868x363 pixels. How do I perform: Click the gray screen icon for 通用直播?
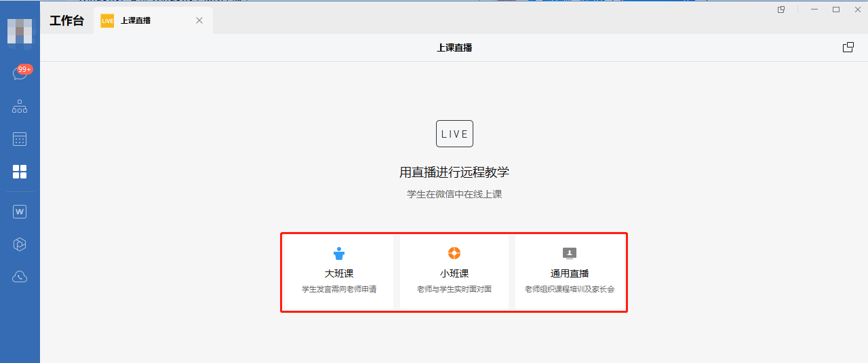coord(570,254)
